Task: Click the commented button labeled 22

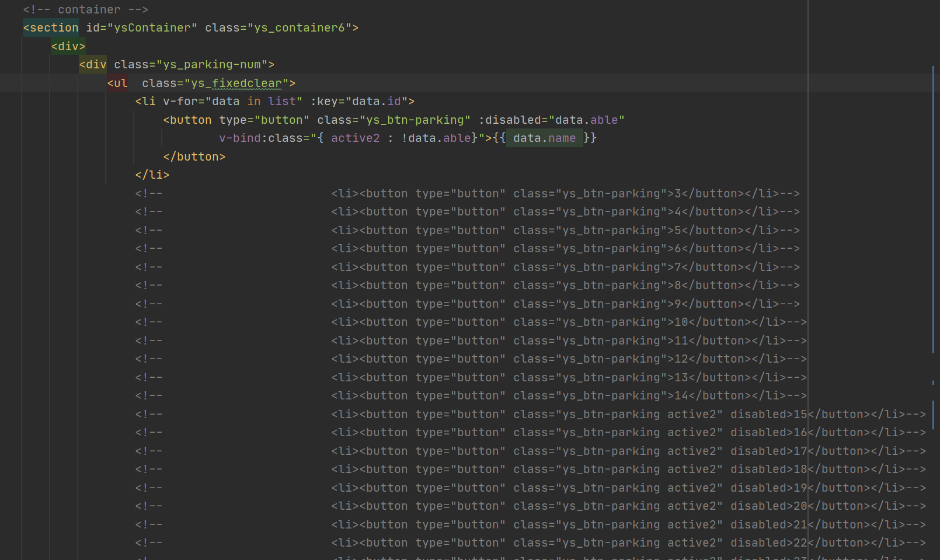Action: click(x=584, y=542)
